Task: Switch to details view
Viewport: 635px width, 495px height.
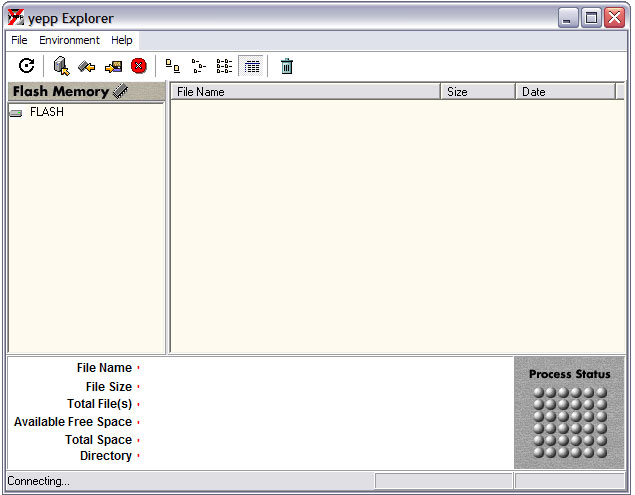Action: click(251, 66)
